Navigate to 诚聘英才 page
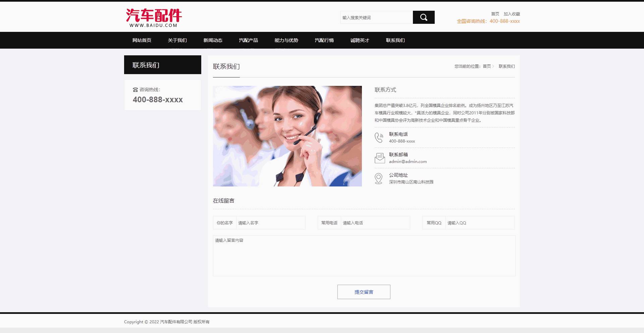The width and height of the screenshot is (644, 333). (360, 40)
